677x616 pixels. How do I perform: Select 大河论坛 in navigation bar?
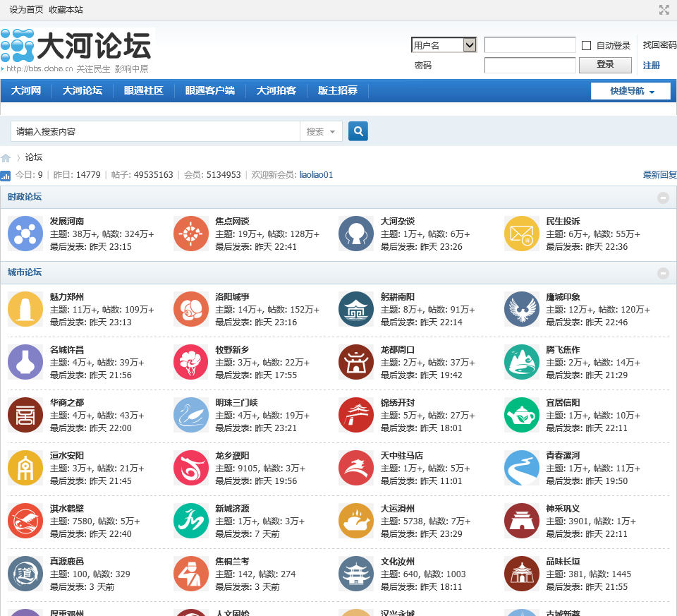(83, 90)
